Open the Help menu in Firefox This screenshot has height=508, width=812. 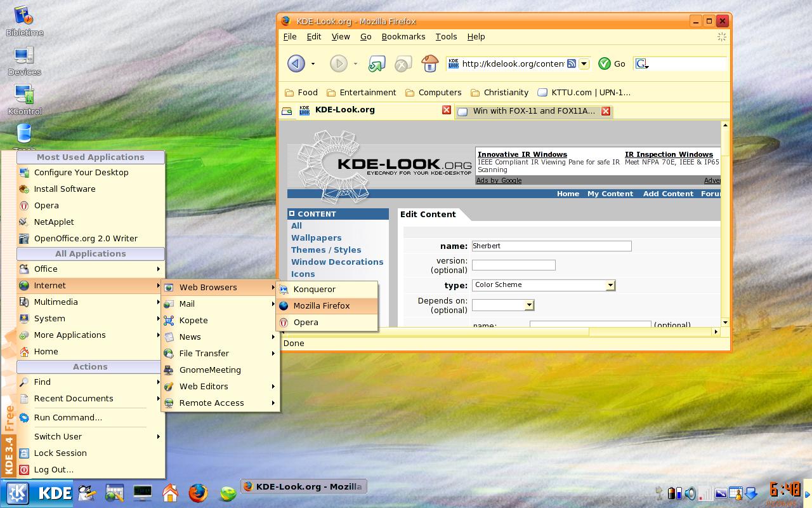pyautogui.click(x=476, y=37)
